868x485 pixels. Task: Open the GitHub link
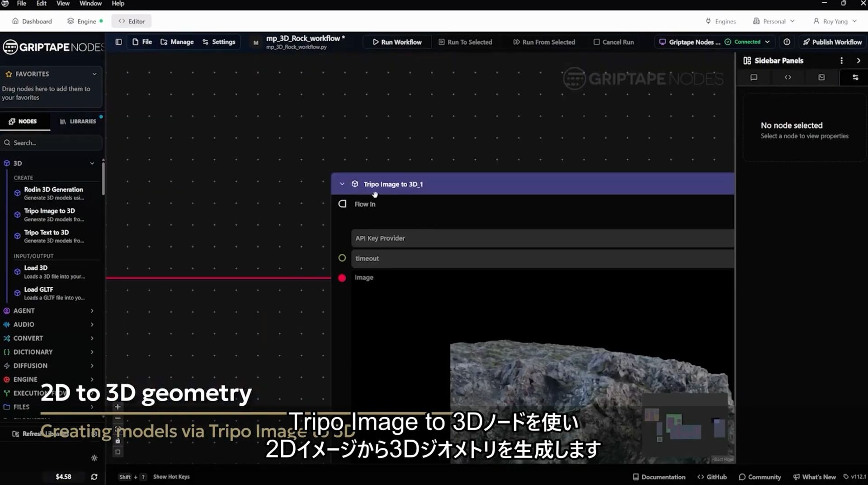point(712,477)
